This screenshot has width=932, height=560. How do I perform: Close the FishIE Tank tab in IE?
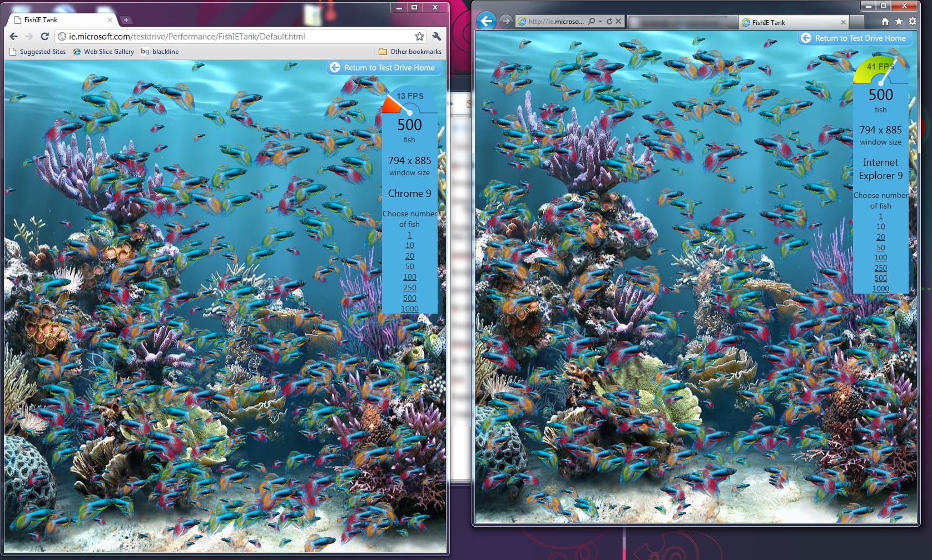[843, 22]
